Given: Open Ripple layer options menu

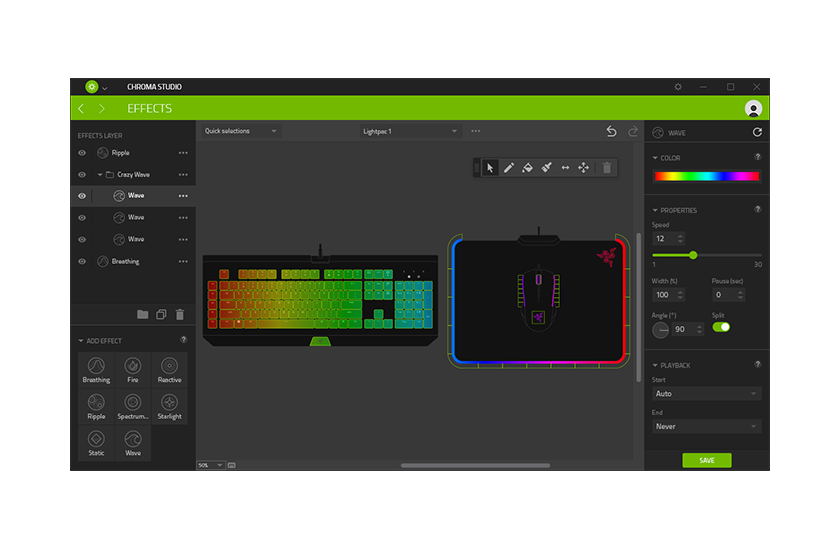Looking at the screenshot, I should (183, 153).
